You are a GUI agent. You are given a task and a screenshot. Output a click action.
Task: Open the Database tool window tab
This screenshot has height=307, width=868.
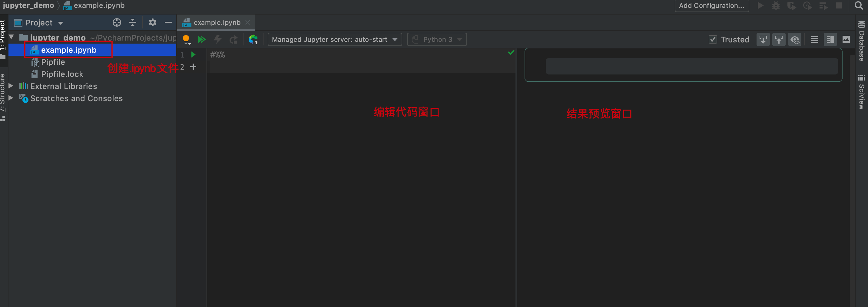(861, 41)
